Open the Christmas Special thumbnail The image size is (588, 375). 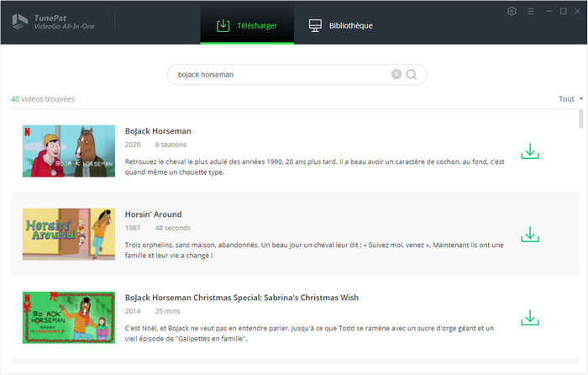(x=69, y=318)
